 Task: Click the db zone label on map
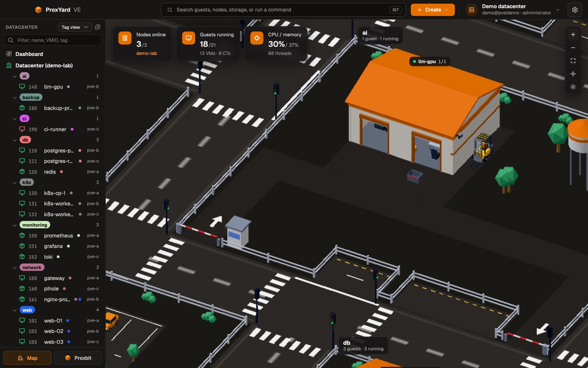point(363,345)
